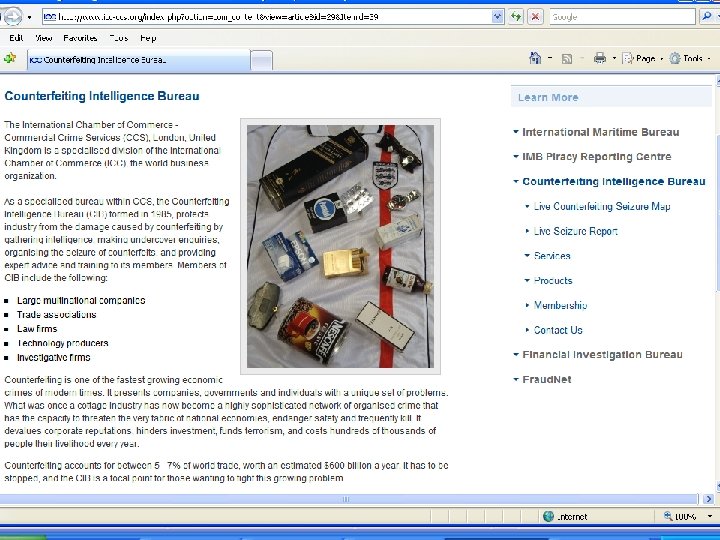Click the Google search box
This screenshot has height=540, width=720.
point(622,17)
